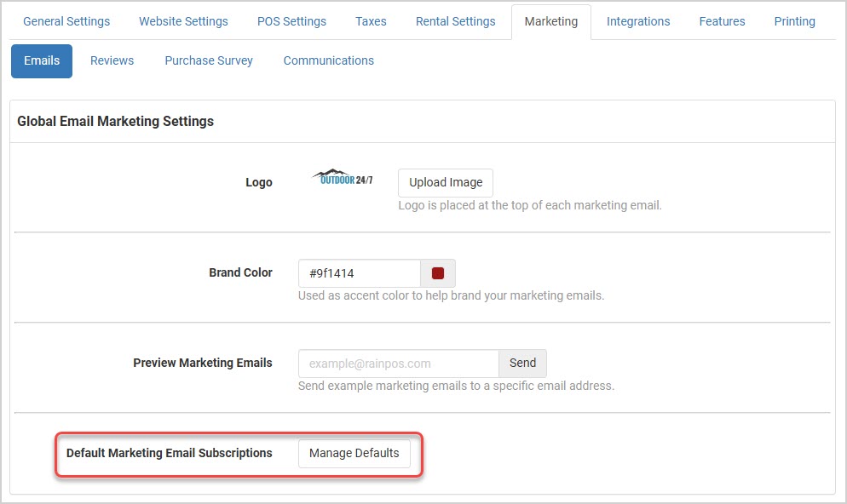
Task: Open the POS Settings tab
Action: click(291, 21)
